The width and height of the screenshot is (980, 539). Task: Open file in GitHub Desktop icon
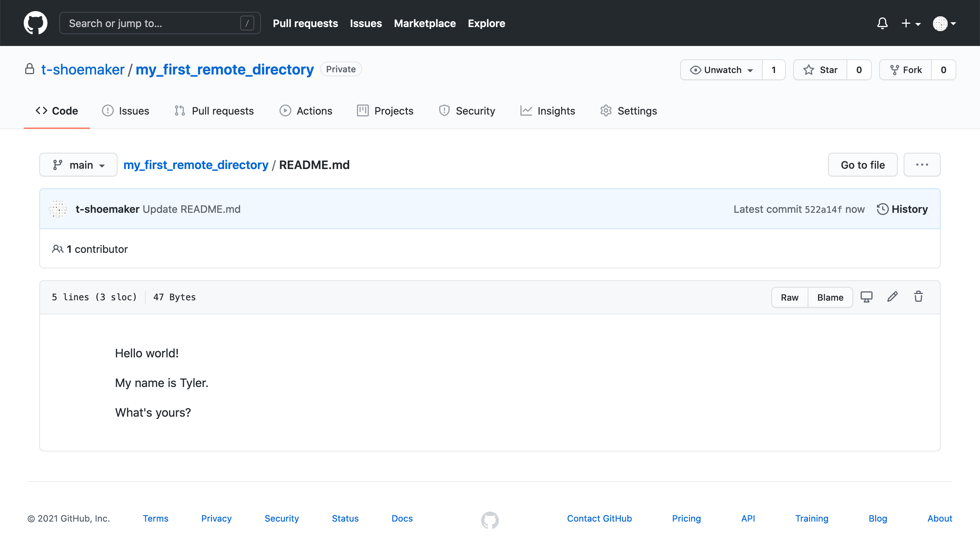[867, 297]
